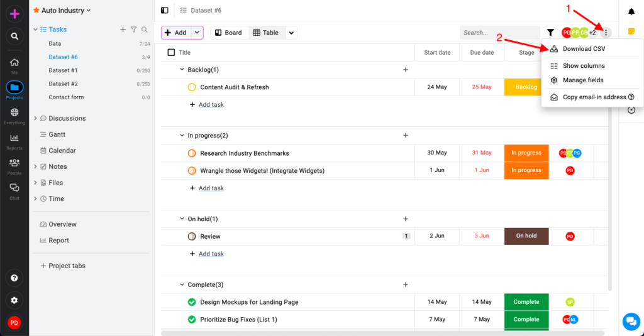Click the Search input field
Image resolution: width=644 pixels, height=336 pixels.
click(x=499, y=33)
